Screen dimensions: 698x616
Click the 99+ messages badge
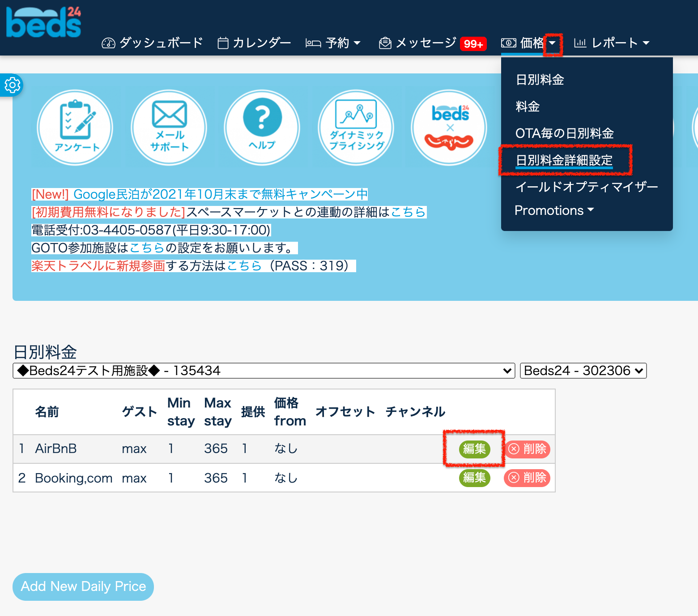coord(473,43)
